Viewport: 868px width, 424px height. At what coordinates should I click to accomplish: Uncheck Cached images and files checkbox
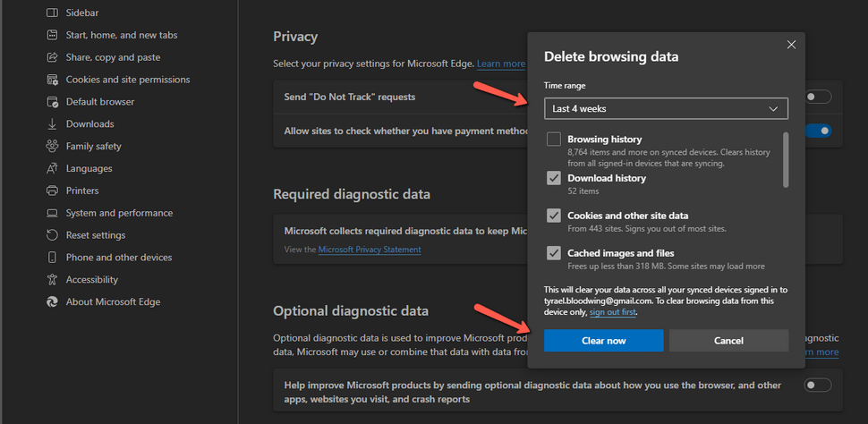(554, 253)
